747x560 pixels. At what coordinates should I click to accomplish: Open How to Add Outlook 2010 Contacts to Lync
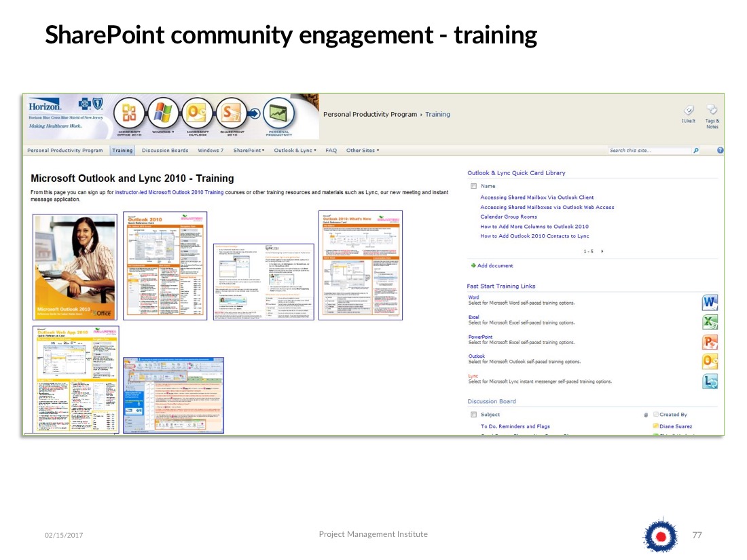[x=534, y=236]
